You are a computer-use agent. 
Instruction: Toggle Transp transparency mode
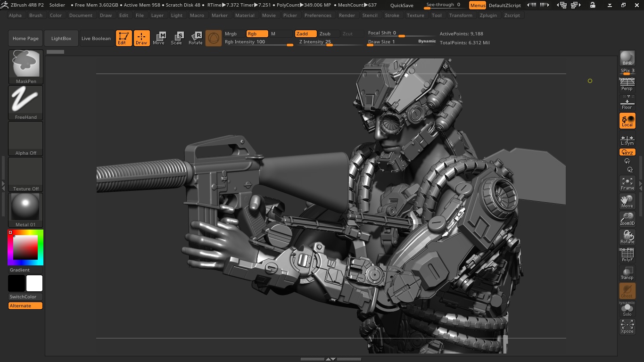[x=627, y=273]
